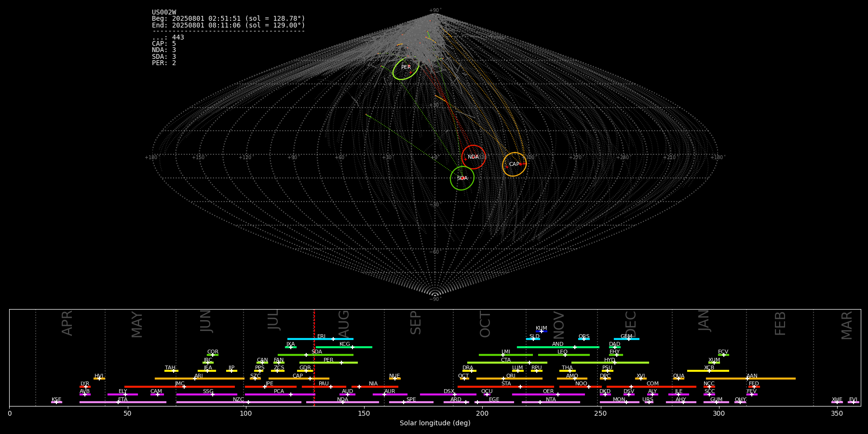
Task: Click the 'NDA: 3' count in the legend
Action: point(164,50)
